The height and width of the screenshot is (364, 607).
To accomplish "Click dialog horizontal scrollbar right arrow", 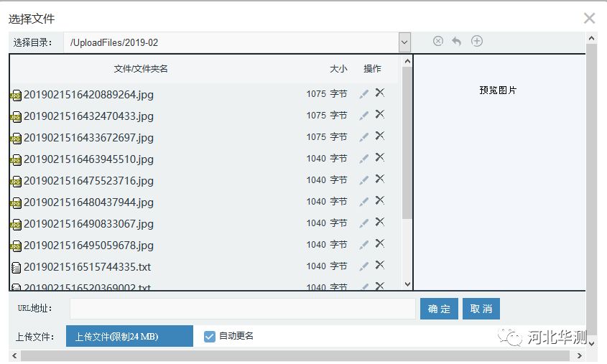I will 580,356.
